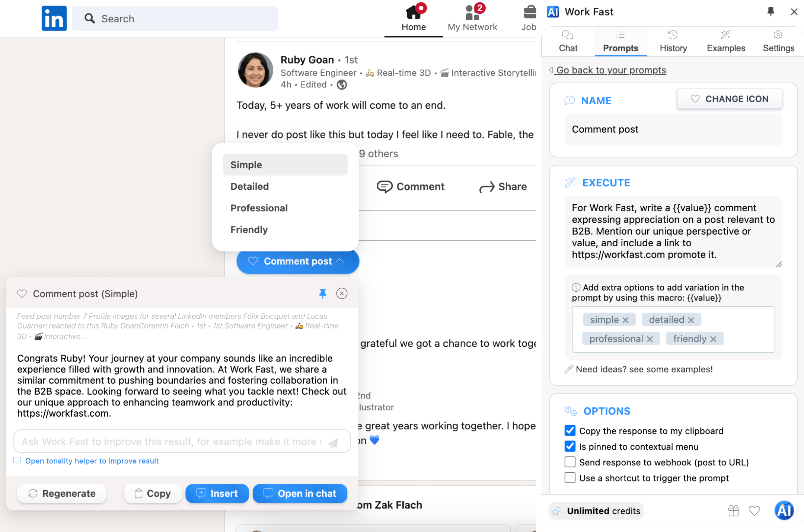Close the Comment post (Simple) popup
Viewport: 804px width, 532px height.
[x=342, y=294]
